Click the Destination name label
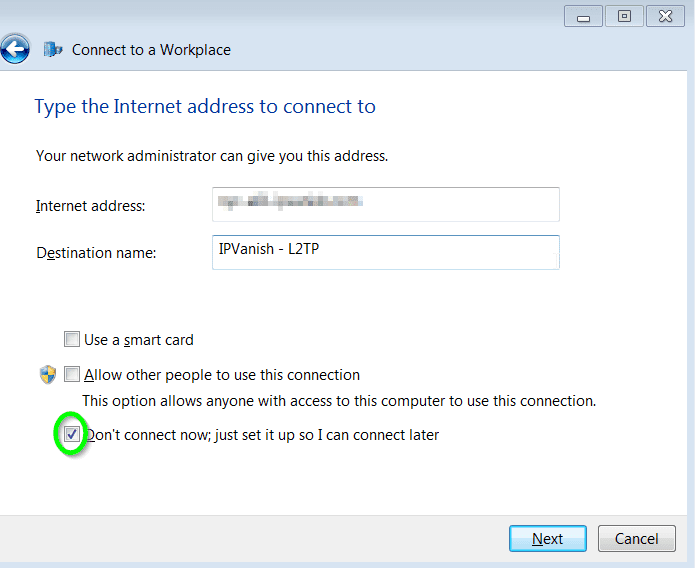This screenshot has width=697, height=570. (96, 253)
